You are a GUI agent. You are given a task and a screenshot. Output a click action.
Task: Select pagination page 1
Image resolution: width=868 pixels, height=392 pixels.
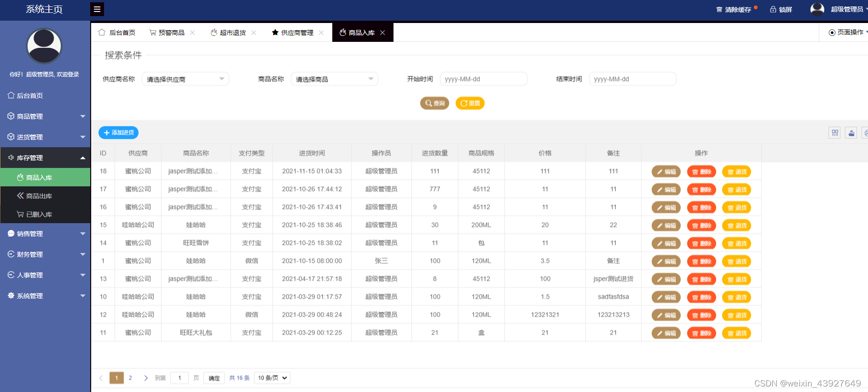117,378
